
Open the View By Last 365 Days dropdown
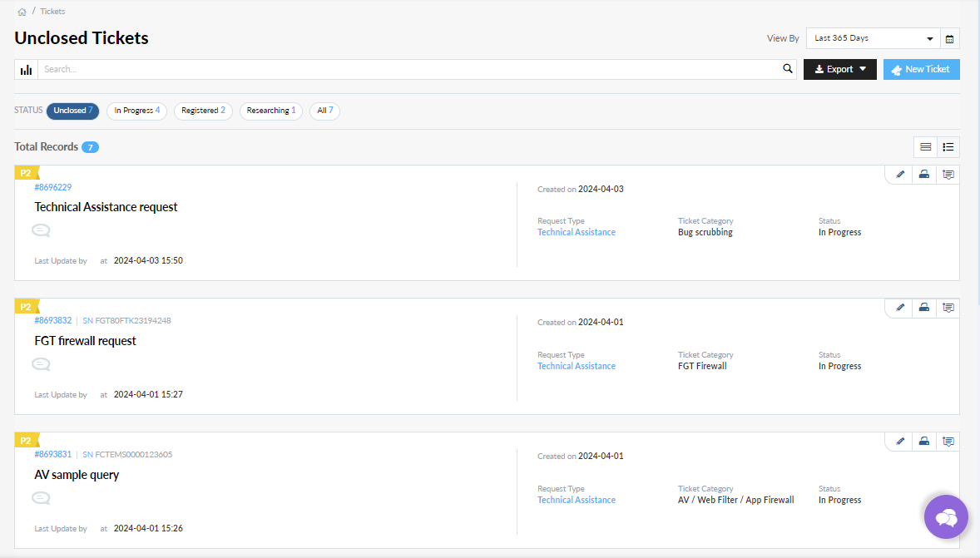pos(873,38)
